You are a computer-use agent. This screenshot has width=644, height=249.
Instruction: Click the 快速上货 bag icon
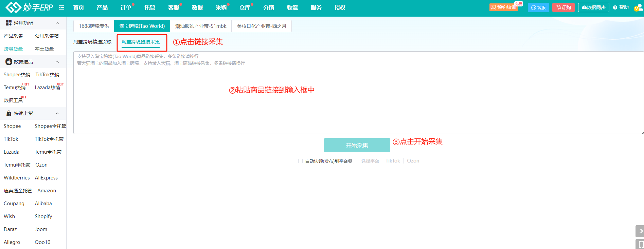coord(9,113)
